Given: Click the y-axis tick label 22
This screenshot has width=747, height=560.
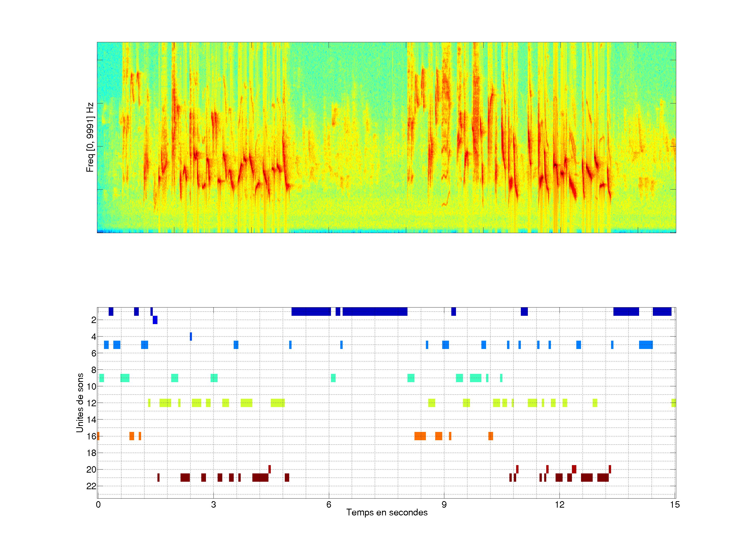Looking at the screenshot, I should click(91, 486).
